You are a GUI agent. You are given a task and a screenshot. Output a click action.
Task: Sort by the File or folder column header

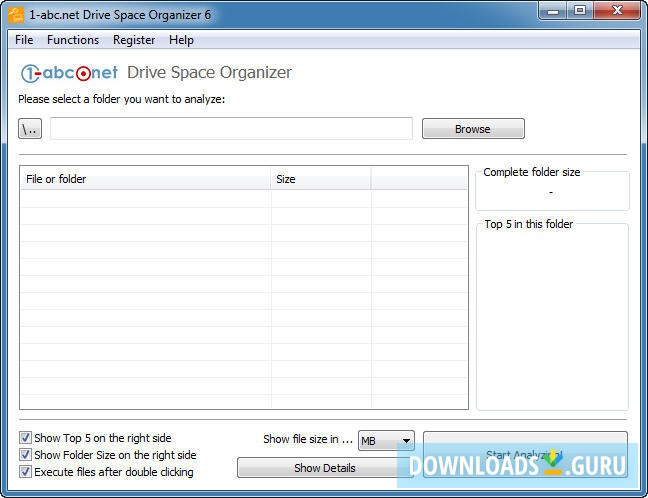[145, 179]
